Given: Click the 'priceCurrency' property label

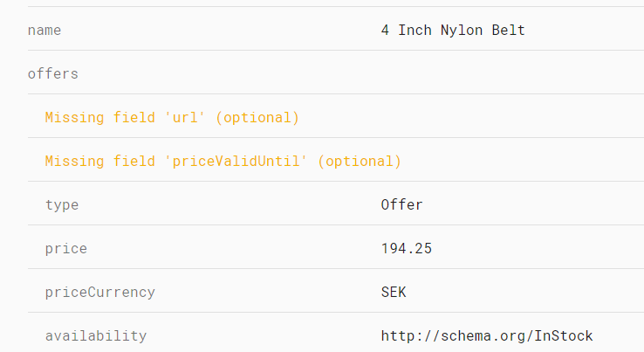Looking at the screenshot, I should point(99,293).
